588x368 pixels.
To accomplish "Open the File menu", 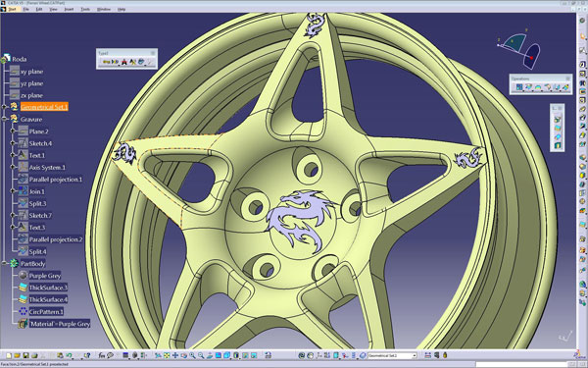I will tap(25, 9).
